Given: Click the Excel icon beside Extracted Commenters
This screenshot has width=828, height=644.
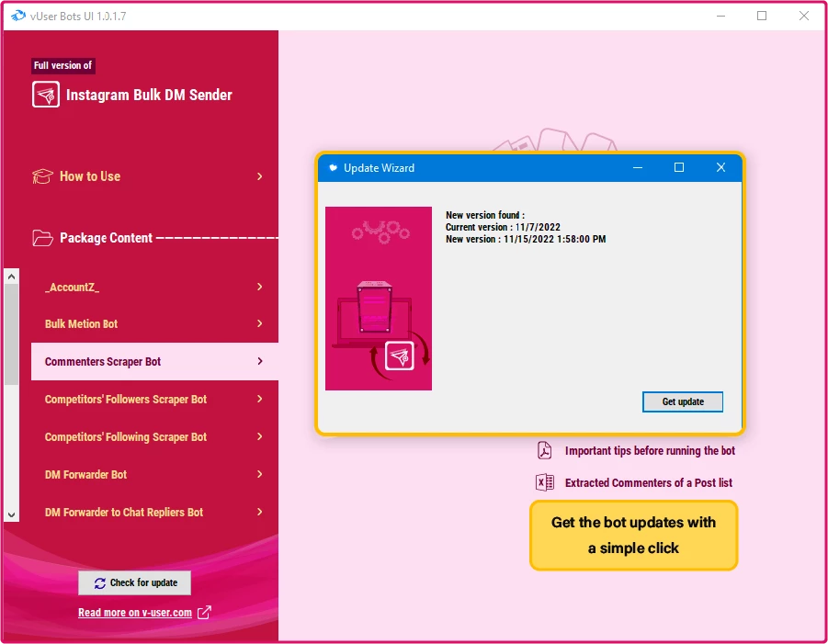Looking at the screenshot, I should [544, 482].
